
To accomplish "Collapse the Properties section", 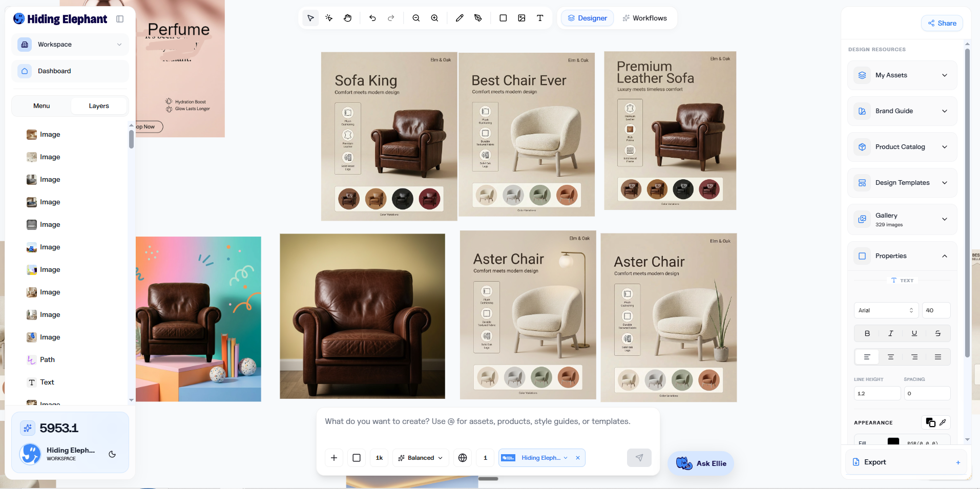I will point(902,256).
